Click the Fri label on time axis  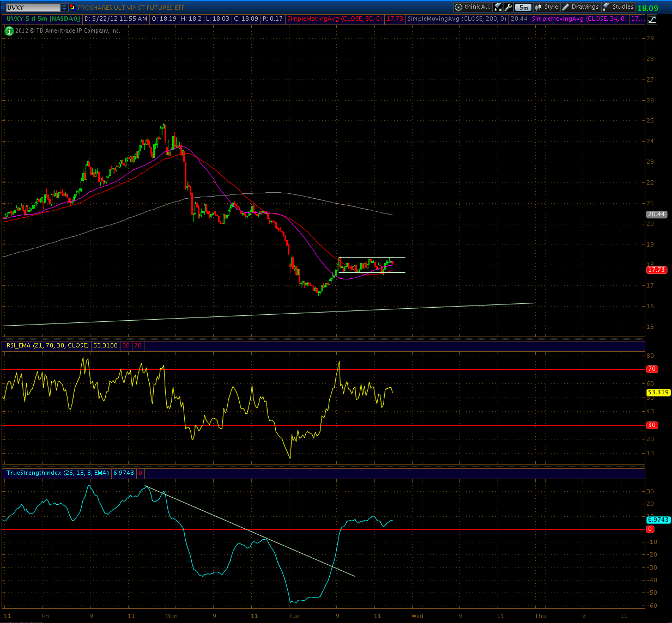point(46,616)
